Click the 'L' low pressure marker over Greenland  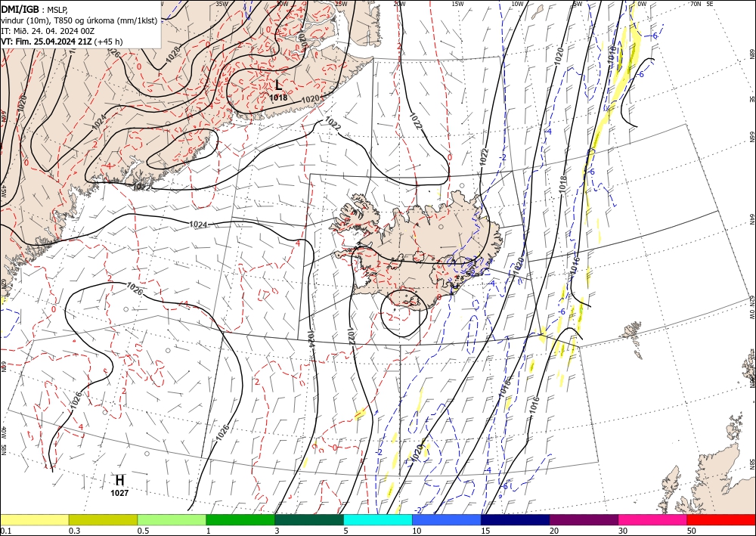[x=278, y=85]
